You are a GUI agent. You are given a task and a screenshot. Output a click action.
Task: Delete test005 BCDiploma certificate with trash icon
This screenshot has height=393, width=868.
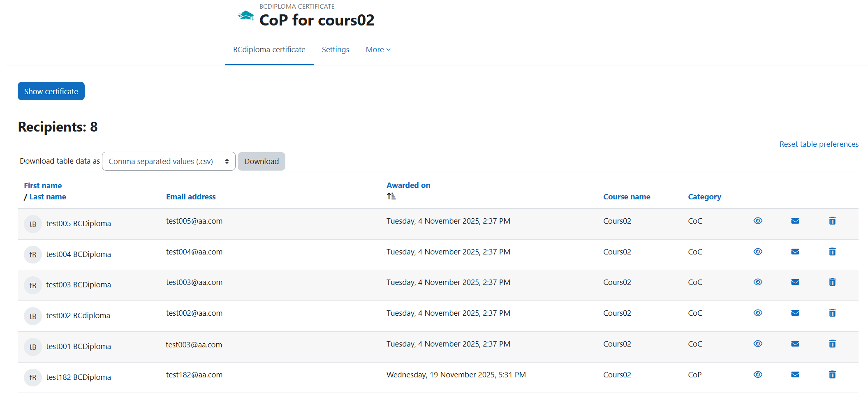coord(832,221)
